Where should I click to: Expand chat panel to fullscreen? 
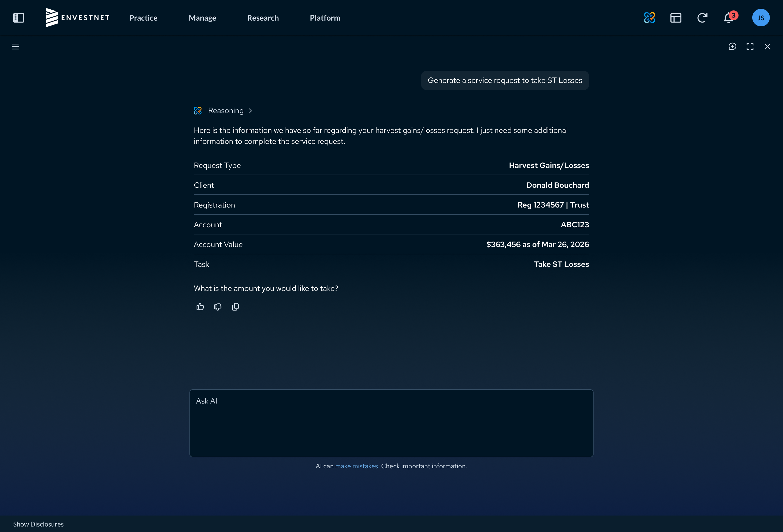750,46
